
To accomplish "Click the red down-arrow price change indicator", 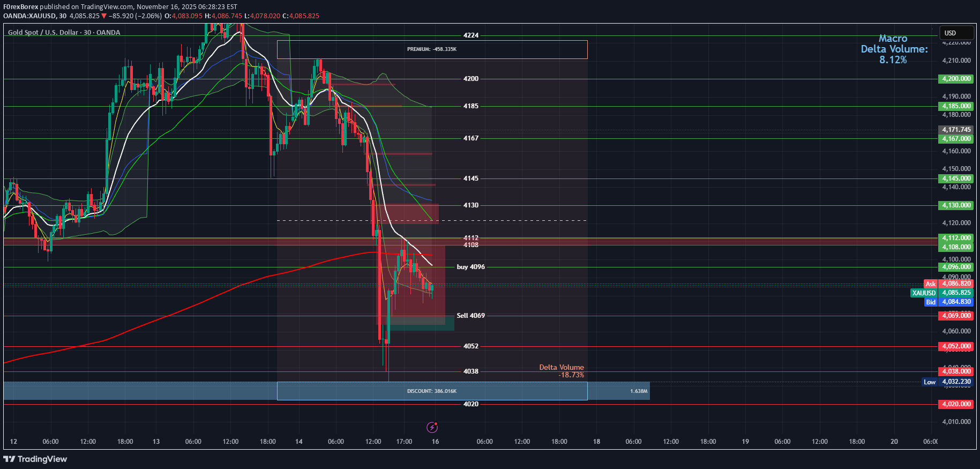I will click(x=104, y=16).
